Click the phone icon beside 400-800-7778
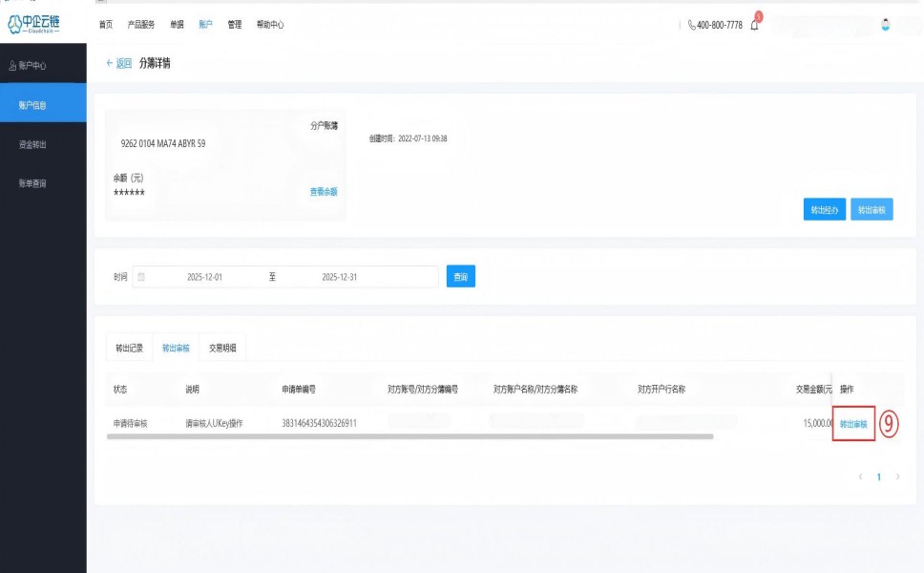This screenshot has width=924, height=573. click(x=691, y=25)
